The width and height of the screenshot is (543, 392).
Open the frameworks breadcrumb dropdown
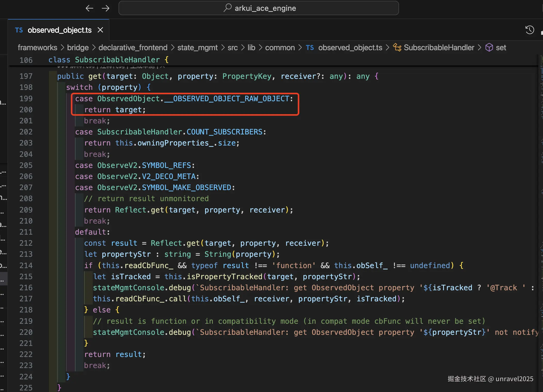(x=38, y=48)
